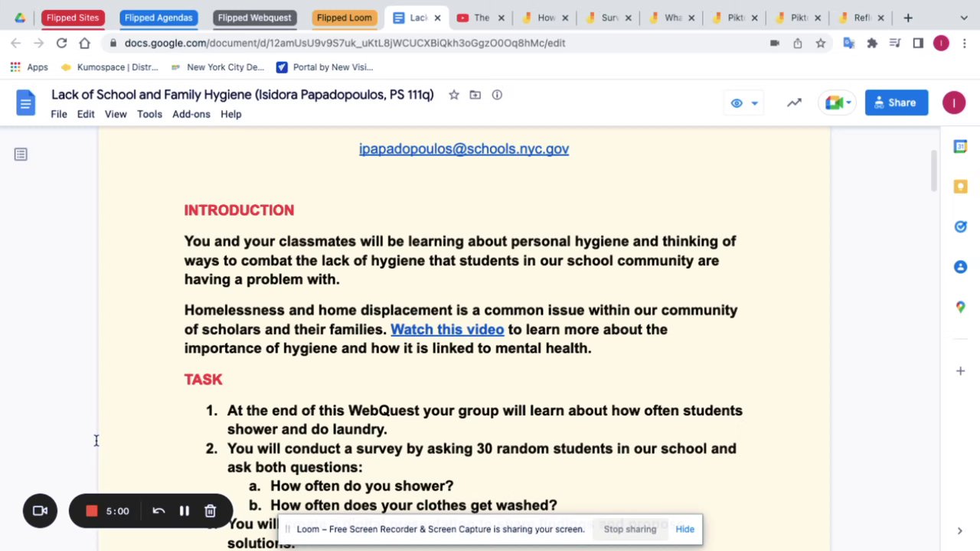980x551 pixels.
Task: Open Google Contacts in side panel
Action: (960, 267)
